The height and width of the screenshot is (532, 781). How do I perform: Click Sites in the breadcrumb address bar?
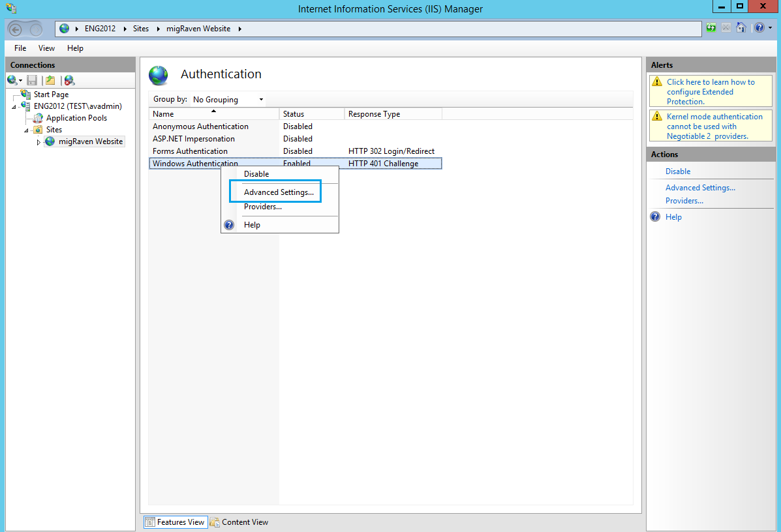(x=141, y=29)
